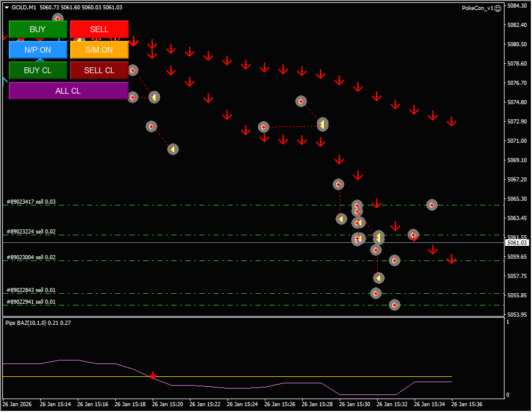Toggle the N/P:ON switch
Image resolution: width=532 pixels, height=412 pixels.
(37, 50)
